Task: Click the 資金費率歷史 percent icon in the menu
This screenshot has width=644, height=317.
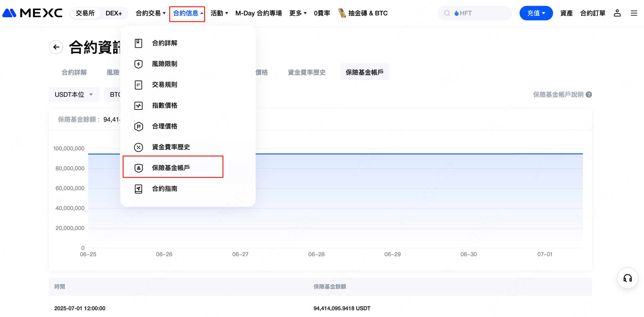Action: click(138, 147)
